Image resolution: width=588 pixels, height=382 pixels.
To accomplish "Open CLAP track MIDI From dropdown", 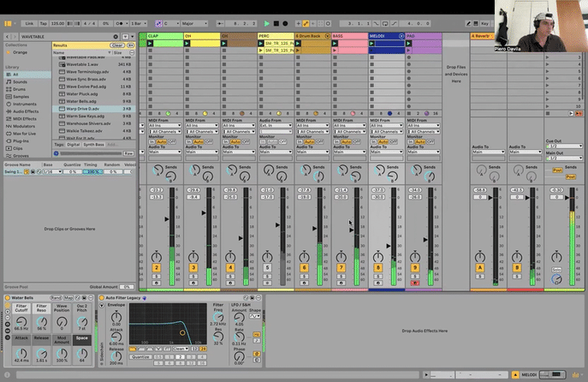I will coord(164,126).
